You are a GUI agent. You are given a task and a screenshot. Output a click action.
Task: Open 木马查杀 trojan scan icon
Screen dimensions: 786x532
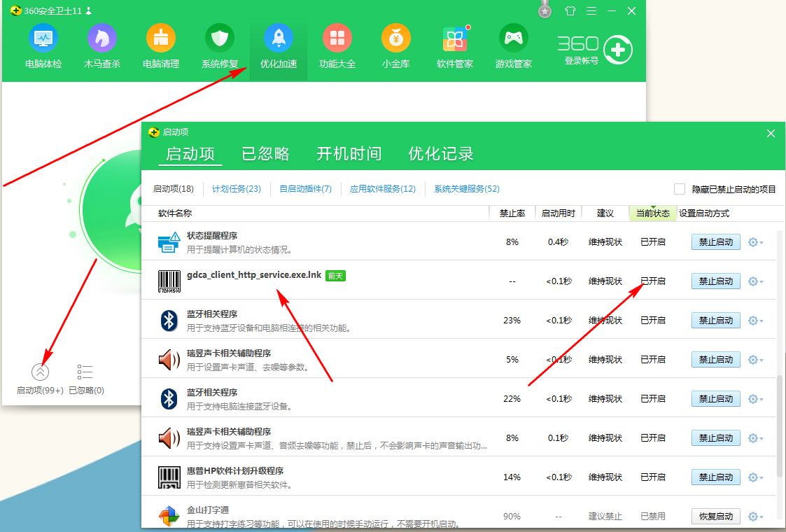click(x=102, y=38)
